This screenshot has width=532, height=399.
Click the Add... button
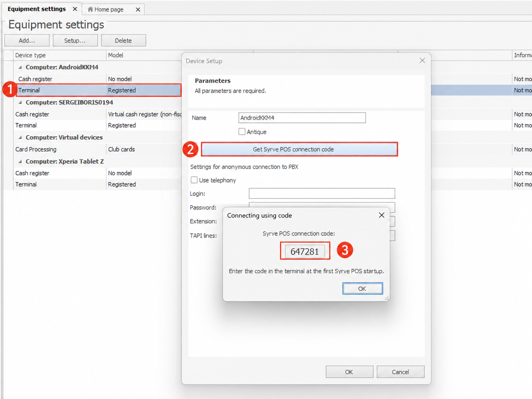click(x=27, y=40)
